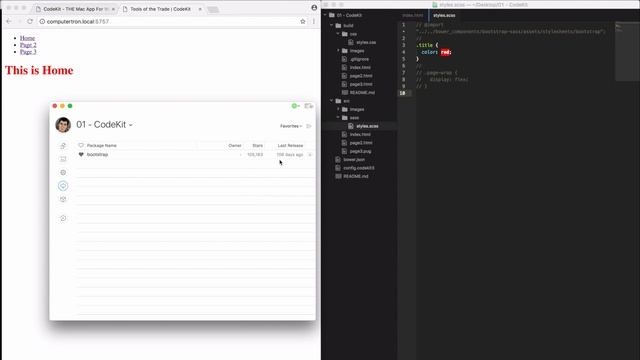Click the green status icon in CodeKit title bar
The height and width of the screenshot is (360, 640).
click(295, 106)
